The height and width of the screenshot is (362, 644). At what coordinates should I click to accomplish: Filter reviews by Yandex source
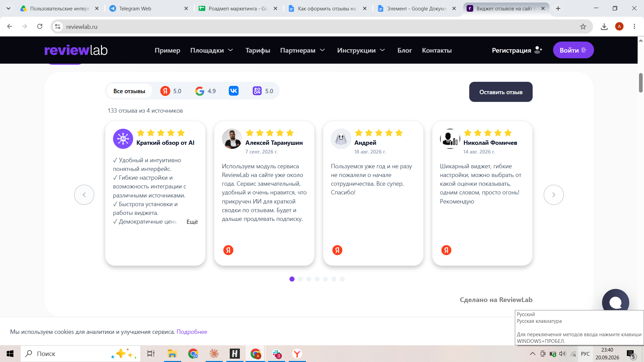[171, 91]
